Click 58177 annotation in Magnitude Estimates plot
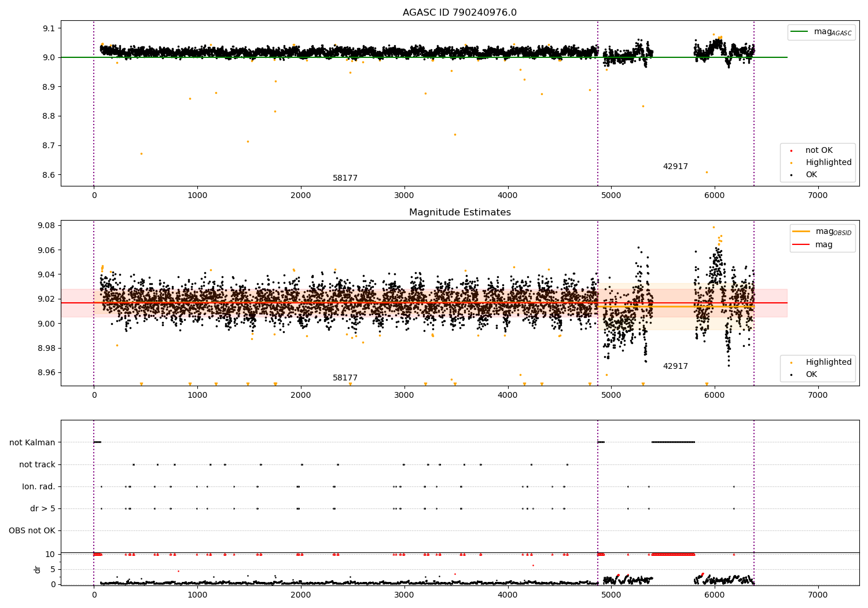868x608 pixels. click(x=345, y=378)
